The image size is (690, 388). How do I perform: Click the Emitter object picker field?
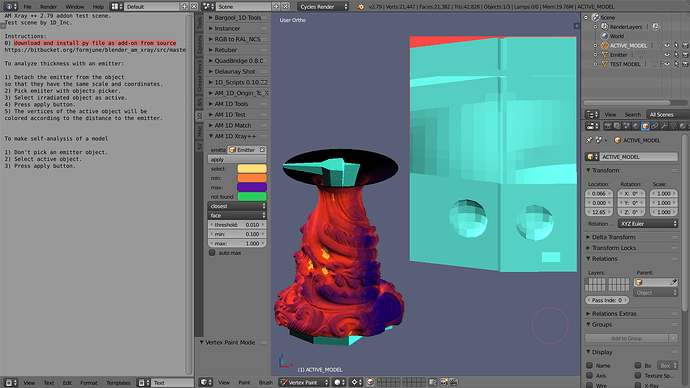tap(247, 150)
